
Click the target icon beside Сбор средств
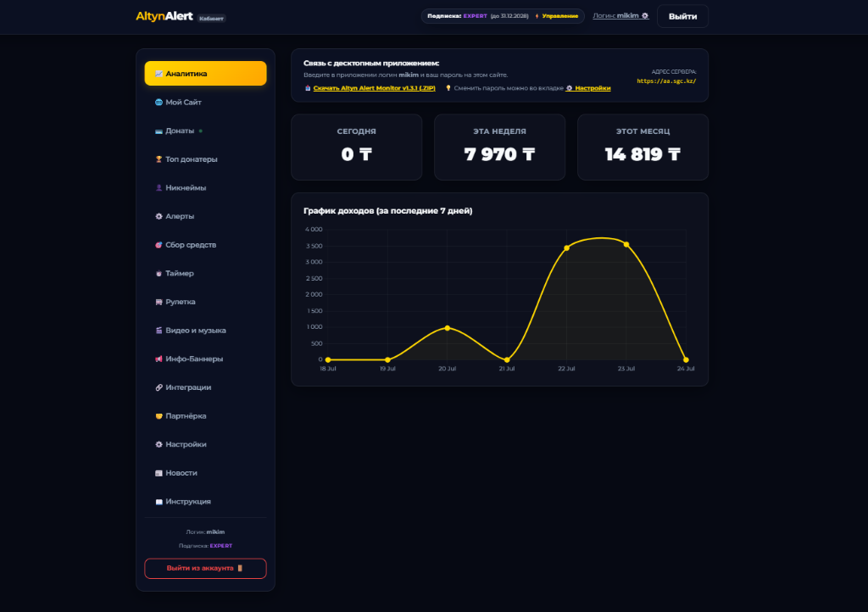pyautogui.click(x=159, y=245)
